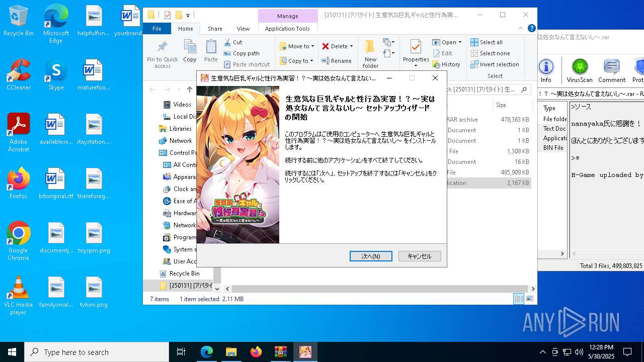
Task: Open Task View on the taskbar
Action: 181,352
